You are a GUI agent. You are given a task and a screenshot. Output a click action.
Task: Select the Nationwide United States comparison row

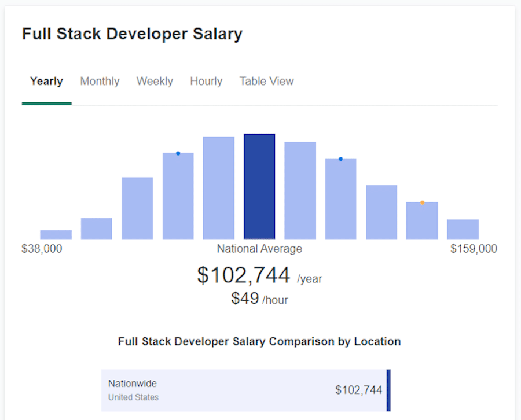pos(243,389)
